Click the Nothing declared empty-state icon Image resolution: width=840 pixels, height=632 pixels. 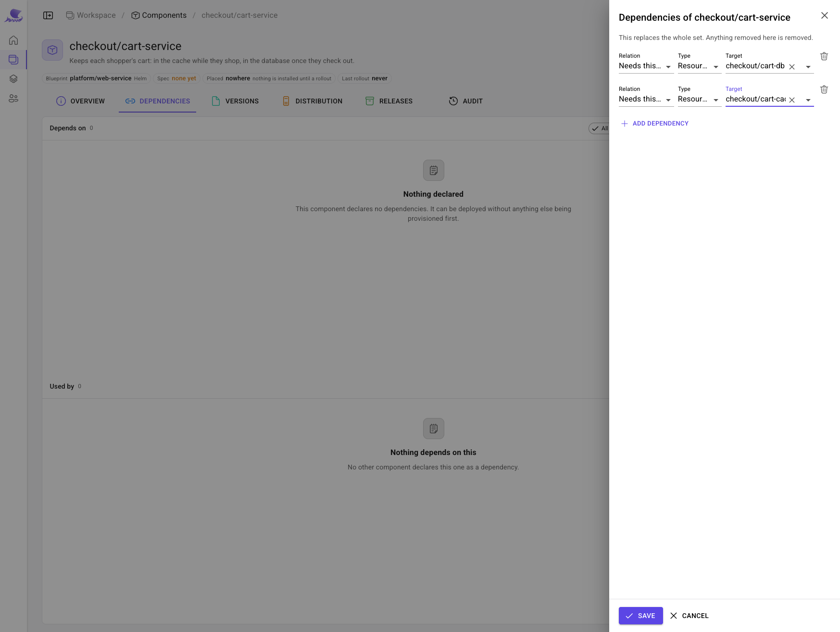click(x=434, y=170)
